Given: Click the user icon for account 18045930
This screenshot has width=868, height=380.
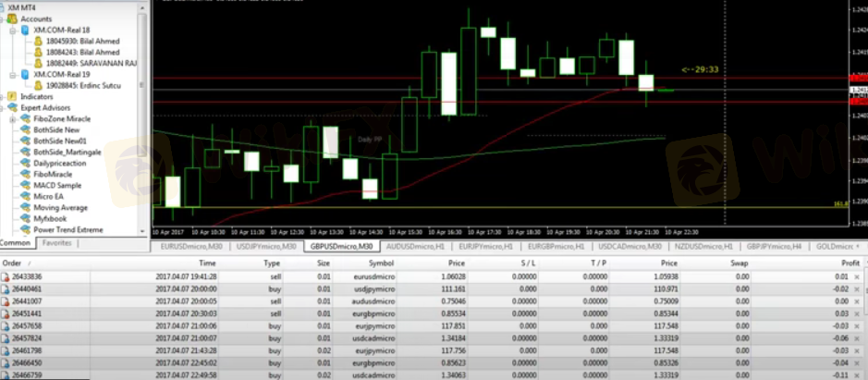Looking at the screenshot, I should tap(38, 41).
